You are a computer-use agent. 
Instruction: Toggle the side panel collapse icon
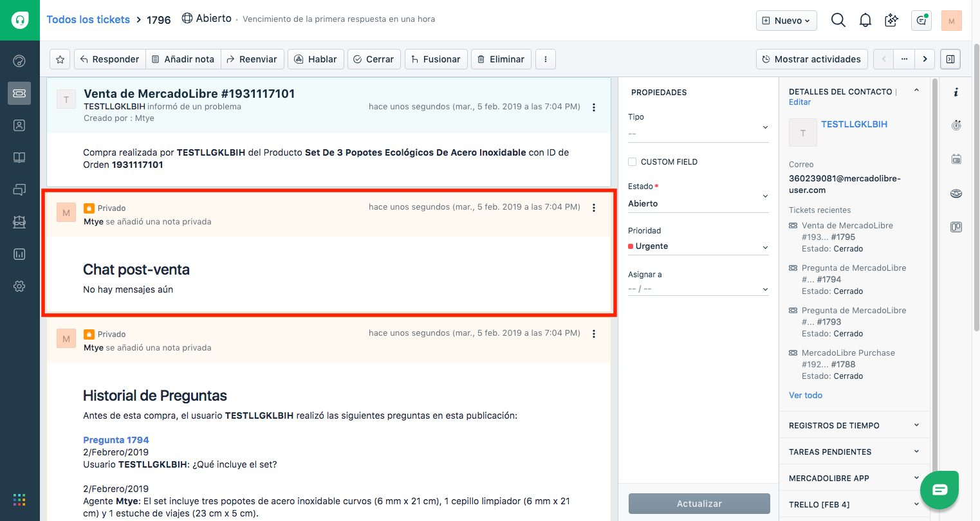pyautogui.click(x=950, y=59)
